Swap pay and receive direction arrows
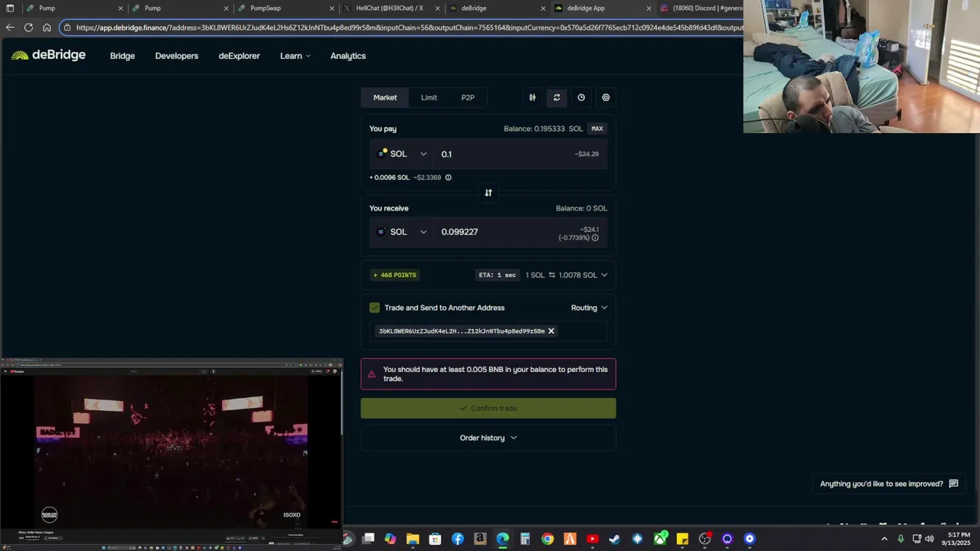The width and height of the screenshot is (980, 551). pyautogui.click(x=488, y=193)
